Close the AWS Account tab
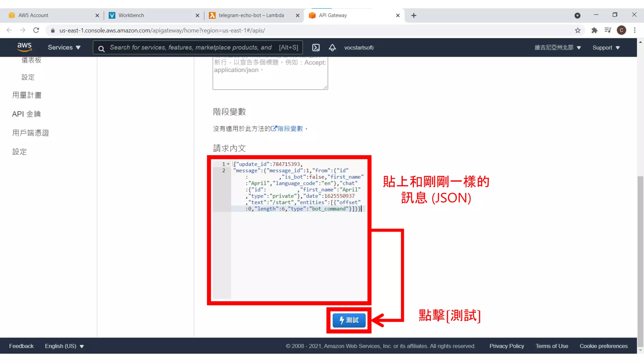 (97, 15)
